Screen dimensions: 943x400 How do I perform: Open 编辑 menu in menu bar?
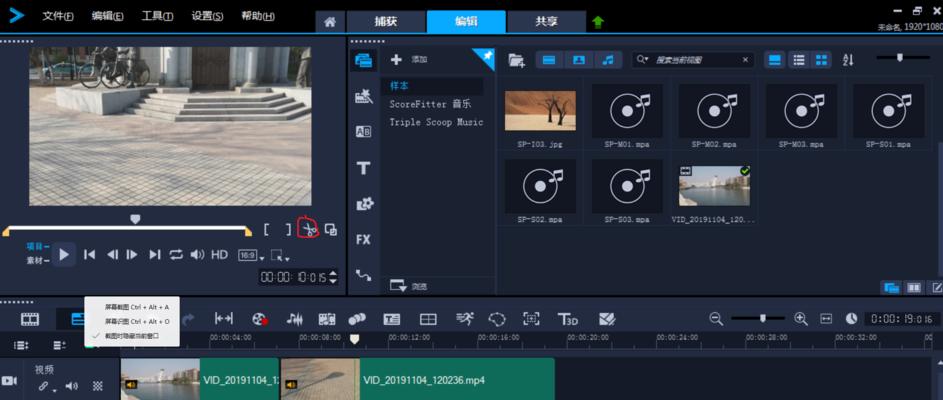coord(108,17)
